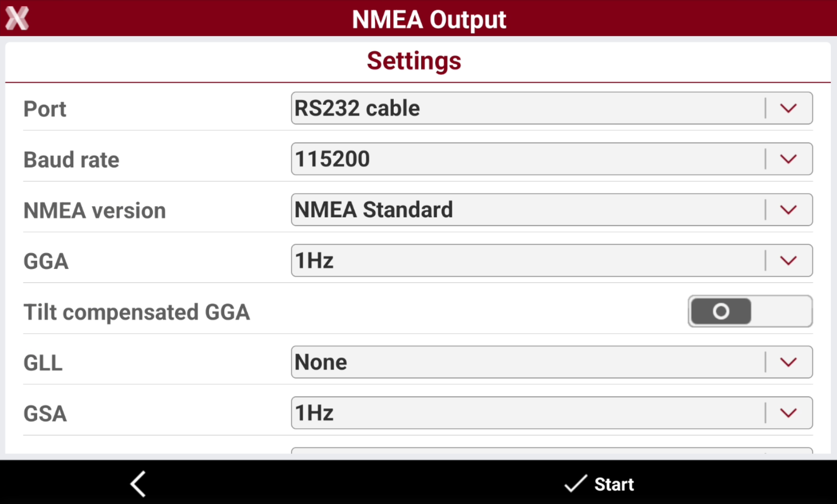
Task: Tap the checkmark icon beside Start
Action: (x=576, y=484)
